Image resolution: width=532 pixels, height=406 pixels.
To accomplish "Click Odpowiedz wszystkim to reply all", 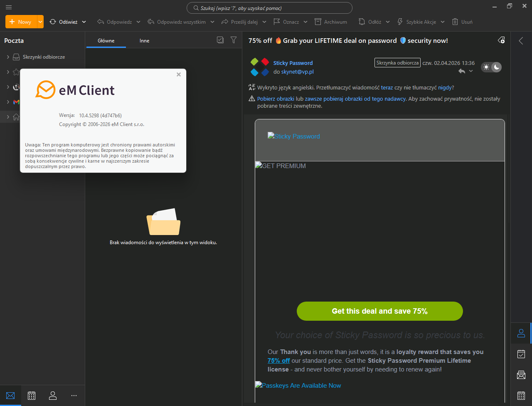I will (x=177, y=22).
